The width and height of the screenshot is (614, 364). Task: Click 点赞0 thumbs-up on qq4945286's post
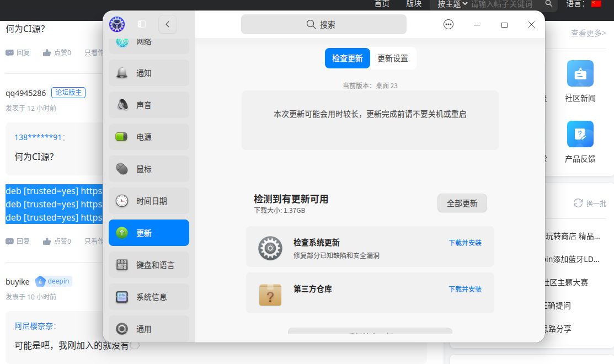(x=57, y=241)
